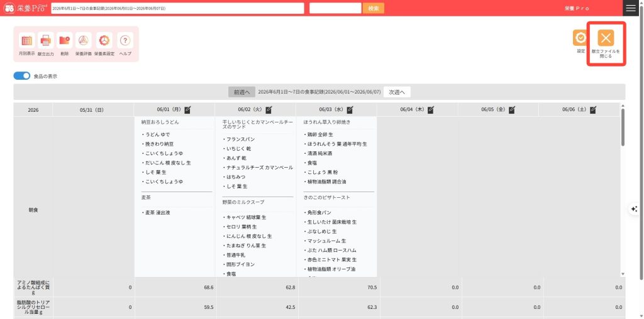The height and width of the screenshot is (319, 644).
Task: Click the アミノ酸組成によるたんぱく質 row label
Action: 33,288
